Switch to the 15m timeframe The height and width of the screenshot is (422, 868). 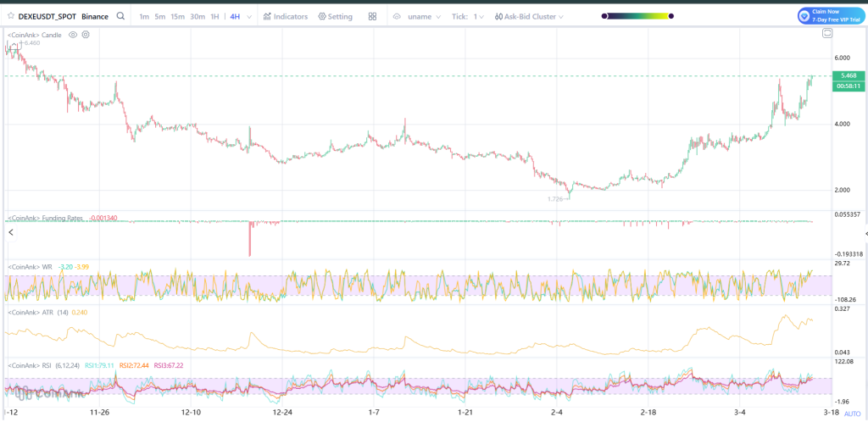(x=177, y=16)
